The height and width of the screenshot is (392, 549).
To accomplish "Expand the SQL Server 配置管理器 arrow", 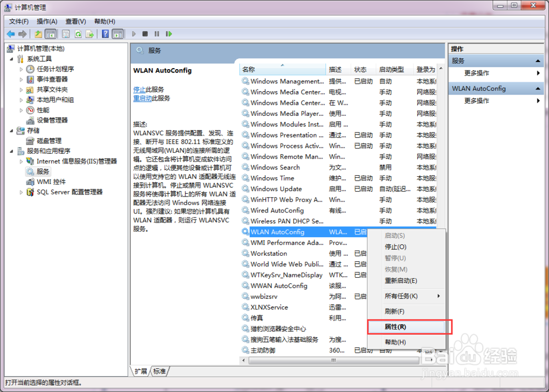I will coord(21,192).
